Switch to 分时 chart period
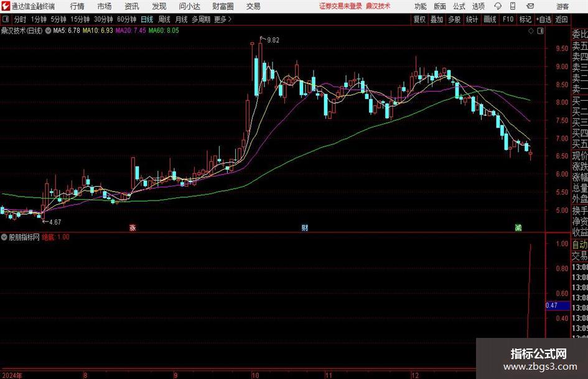 [x=20, y=19]
